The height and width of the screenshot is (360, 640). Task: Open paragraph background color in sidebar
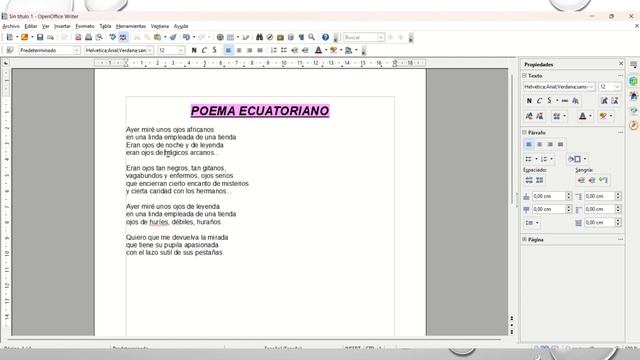(x=574, y=159)
